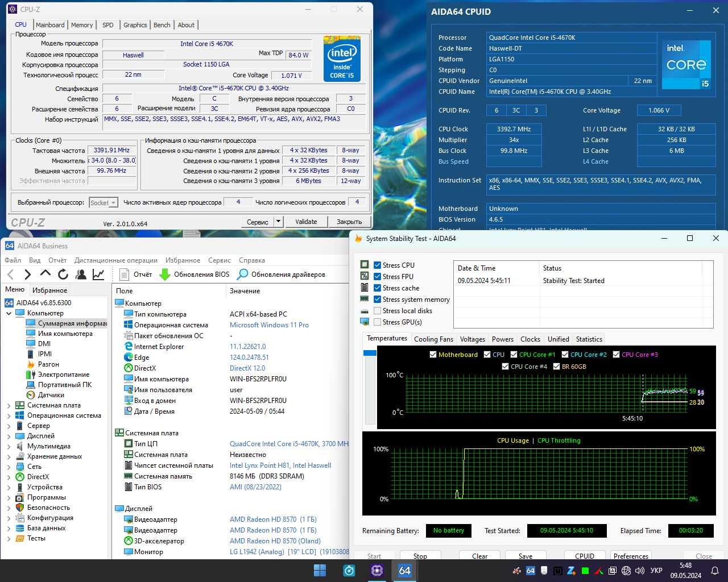This screenshot has height=582, width=728.
Task: Click Обновления драйверов magnifier icon
Action: (x=243, y=275)
